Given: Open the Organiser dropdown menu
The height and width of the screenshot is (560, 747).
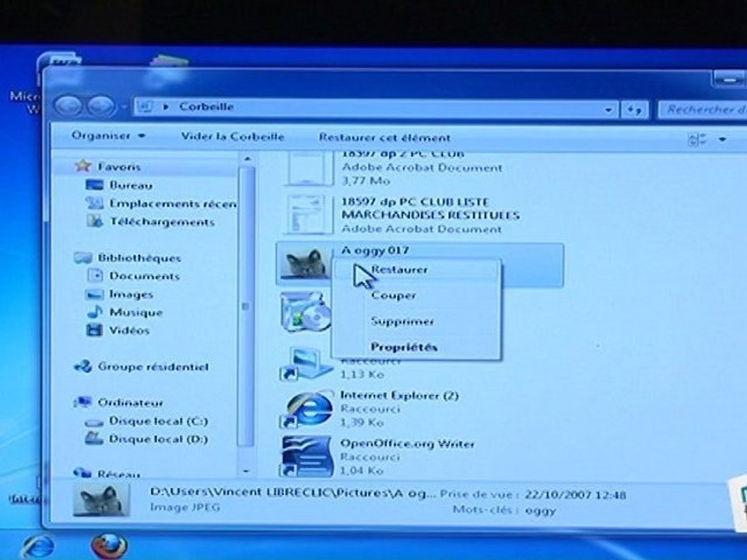Looking at the screenshot, I should tap(108, 135).
